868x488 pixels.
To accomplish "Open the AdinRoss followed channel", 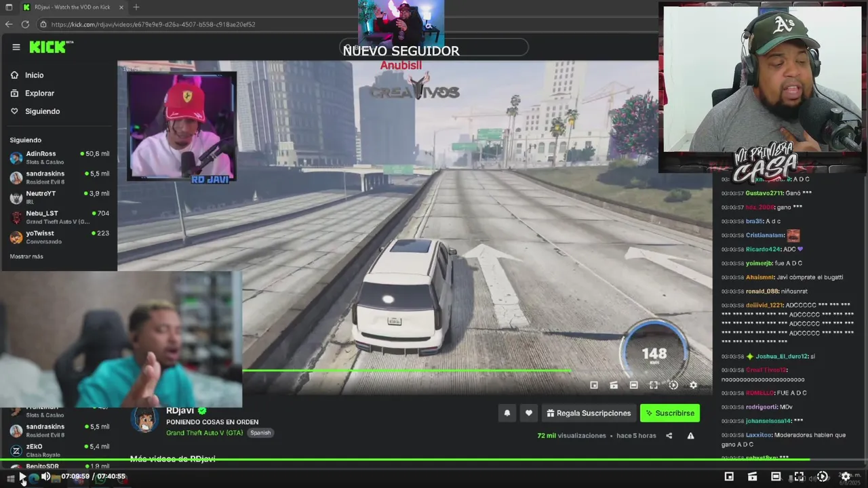I will (x=59, y=157).
